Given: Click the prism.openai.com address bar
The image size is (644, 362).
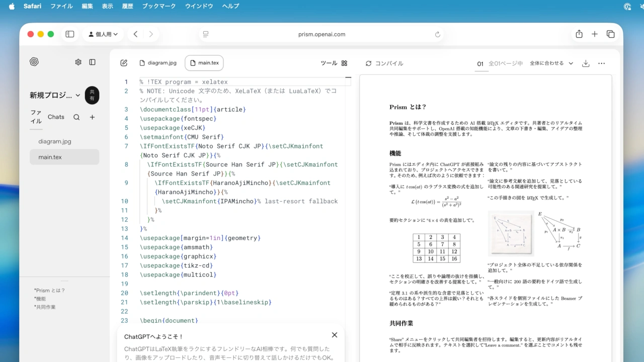Looking at the screenshot, I should point(321,34).
